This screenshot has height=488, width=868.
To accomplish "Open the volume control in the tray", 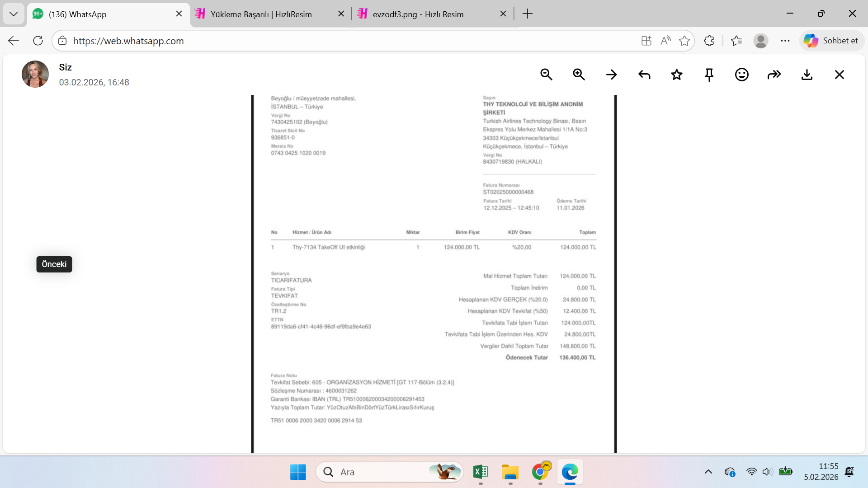I will (767, 472).
